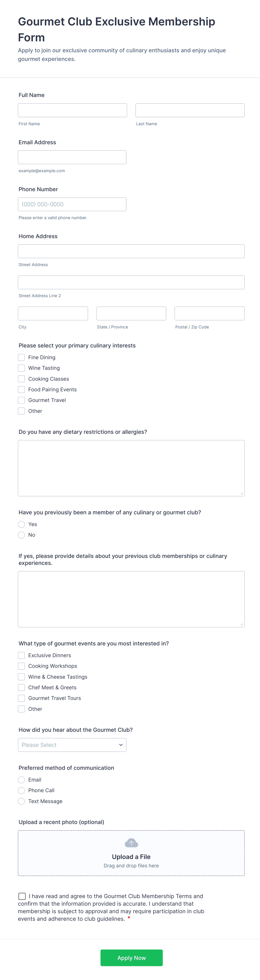Click the Email Address field
Viewport: 260px width, 980px height.
click(x=72, y=157)
